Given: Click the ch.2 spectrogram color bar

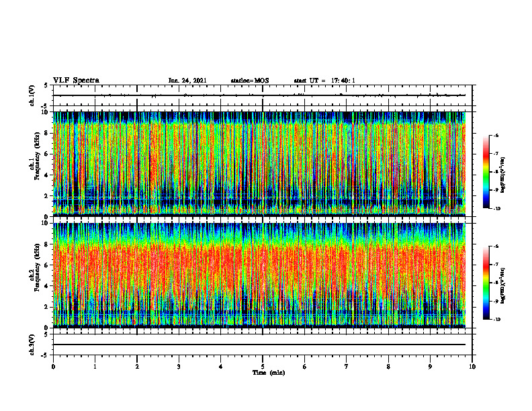Looking at the screenshot, I should (x=486, y=283).
